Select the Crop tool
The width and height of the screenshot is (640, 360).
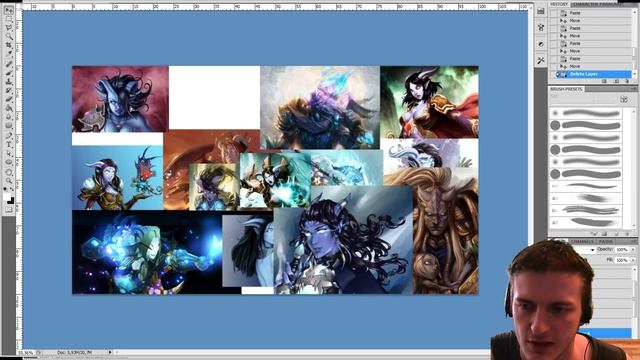(9, 45)
